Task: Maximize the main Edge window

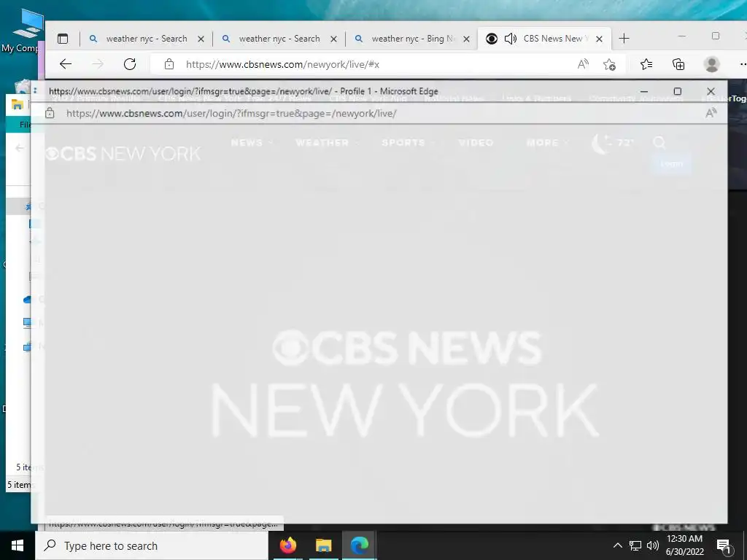Action: click(x=716, y=36)
